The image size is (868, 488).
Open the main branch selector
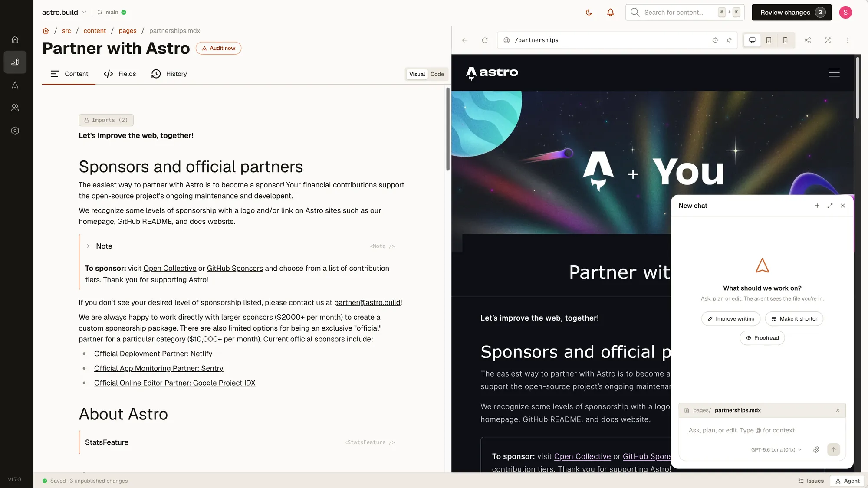[112, 13]
